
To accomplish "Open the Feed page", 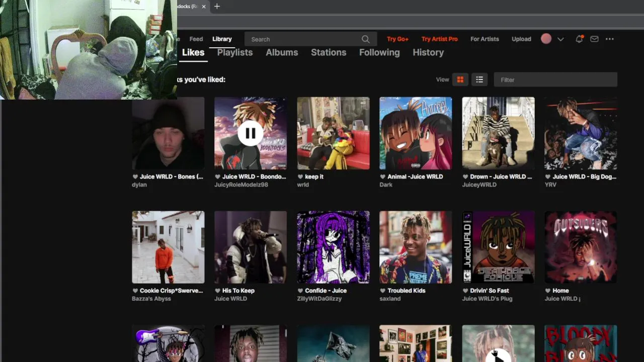I will click(196, 39).
